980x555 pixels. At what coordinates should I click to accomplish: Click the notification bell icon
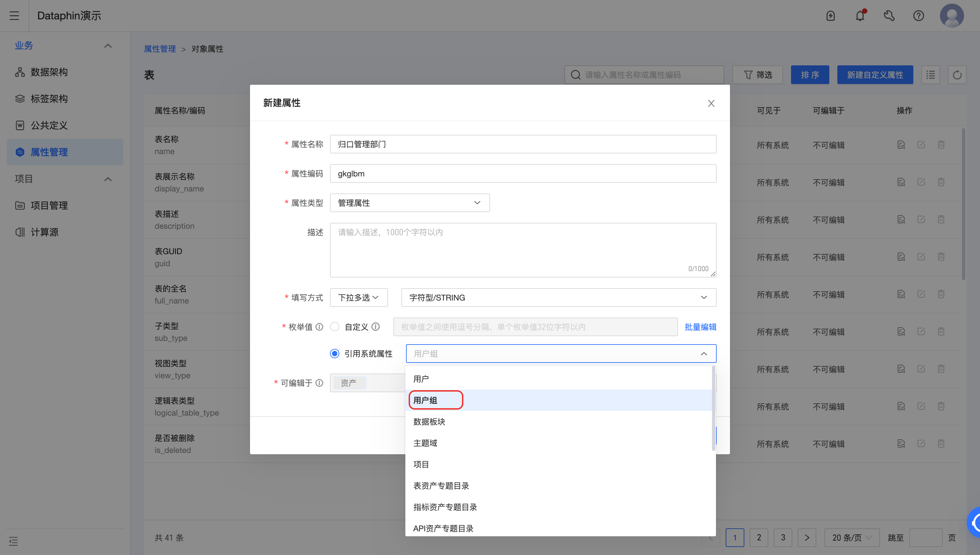860,16
